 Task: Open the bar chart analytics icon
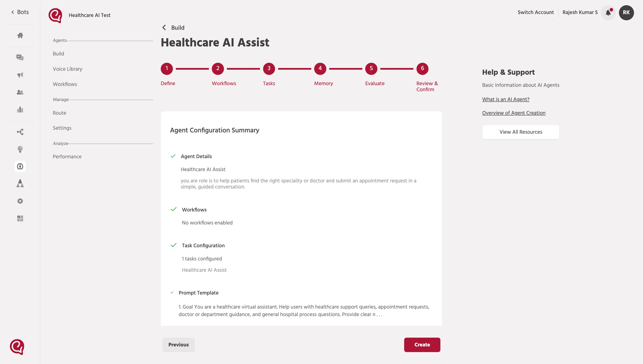(x=20, y=109)
